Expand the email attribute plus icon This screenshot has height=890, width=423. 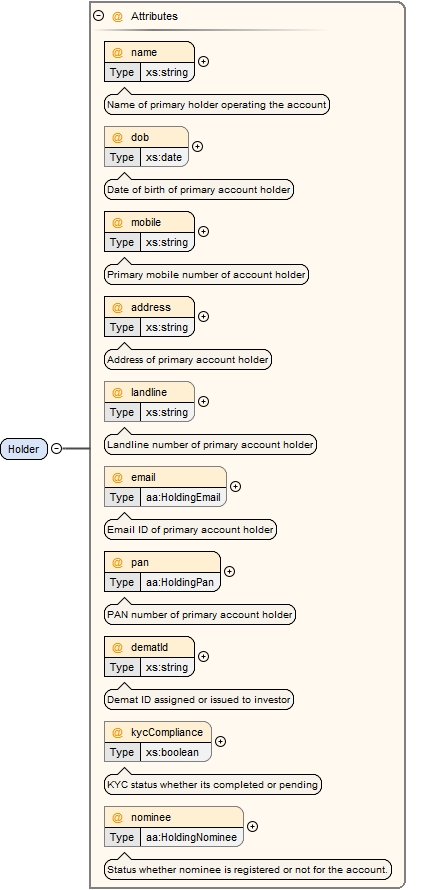[235, 486]
